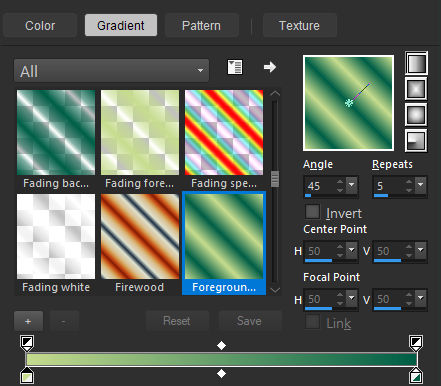441x386 pixels.
Task: Open the Angle value dropdown arrow
Action: [x=352, y=184]
